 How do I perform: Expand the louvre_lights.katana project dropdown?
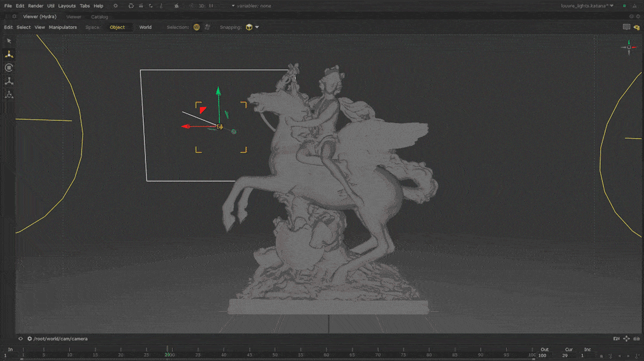click(x=612, y=6)
